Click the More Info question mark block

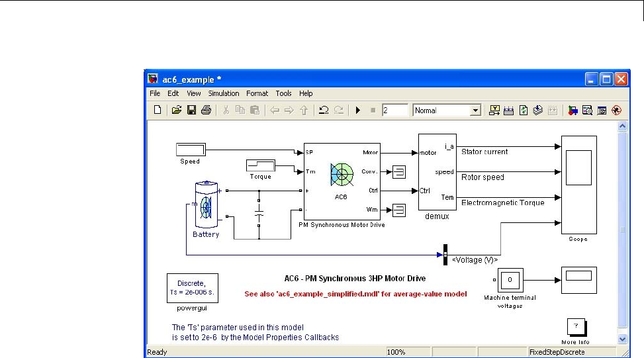(x=576, y=327)
